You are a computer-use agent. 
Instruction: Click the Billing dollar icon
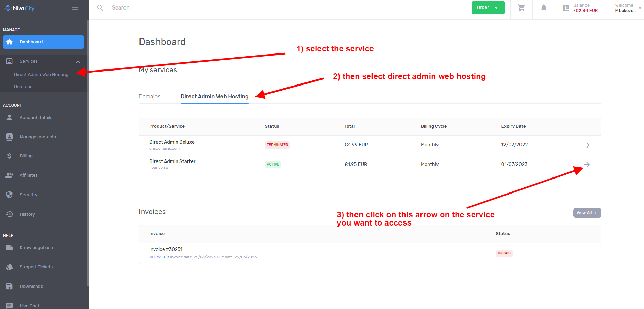click(9, 156)
